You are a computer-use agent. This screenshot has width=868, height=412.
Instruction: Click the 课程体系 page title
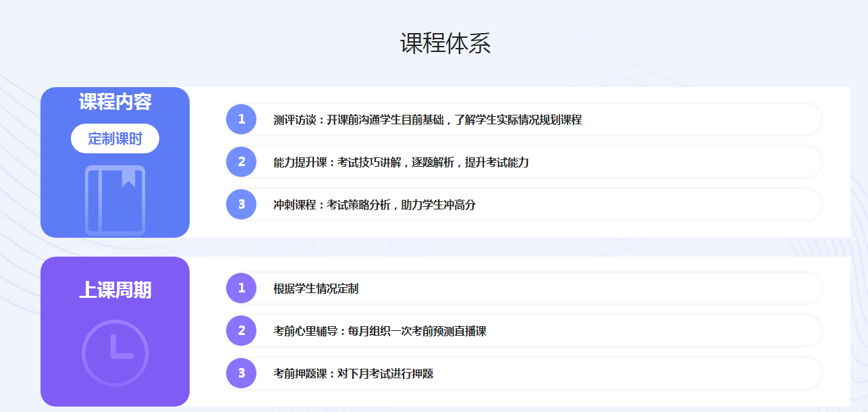click(x=445, y=43)
